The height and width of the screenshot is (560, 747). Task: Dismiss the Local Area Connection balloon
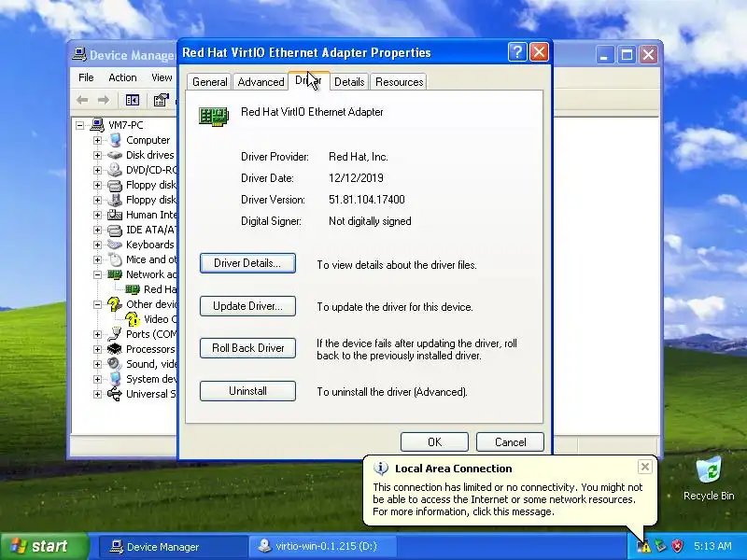coord(644,467)
